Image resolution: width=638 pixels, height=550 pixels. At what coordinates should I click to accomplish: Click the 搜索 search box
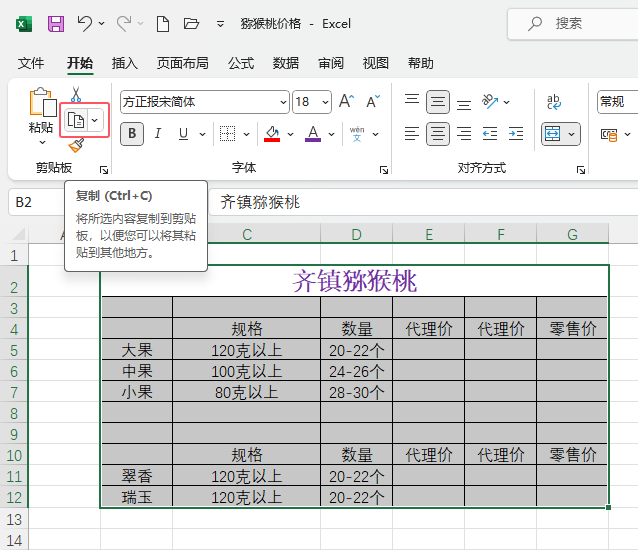(573, 24)
